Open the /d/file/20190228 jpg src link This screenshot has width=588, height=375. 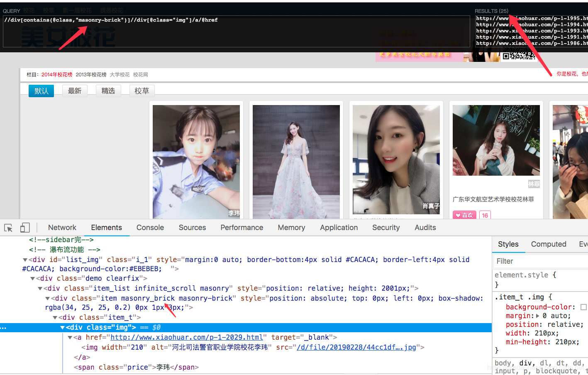point(356,348)
